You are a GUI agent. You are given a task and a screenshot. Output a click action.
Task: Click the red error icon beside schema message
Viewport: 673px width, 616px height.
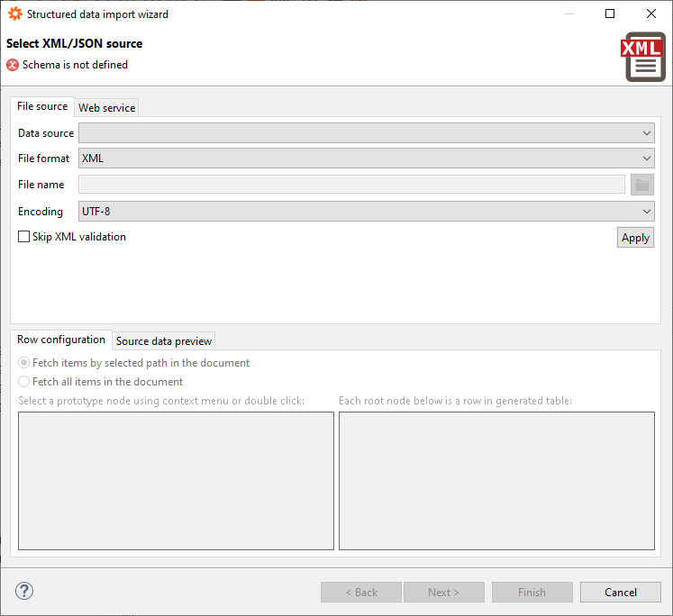click(x=13, y=65)
